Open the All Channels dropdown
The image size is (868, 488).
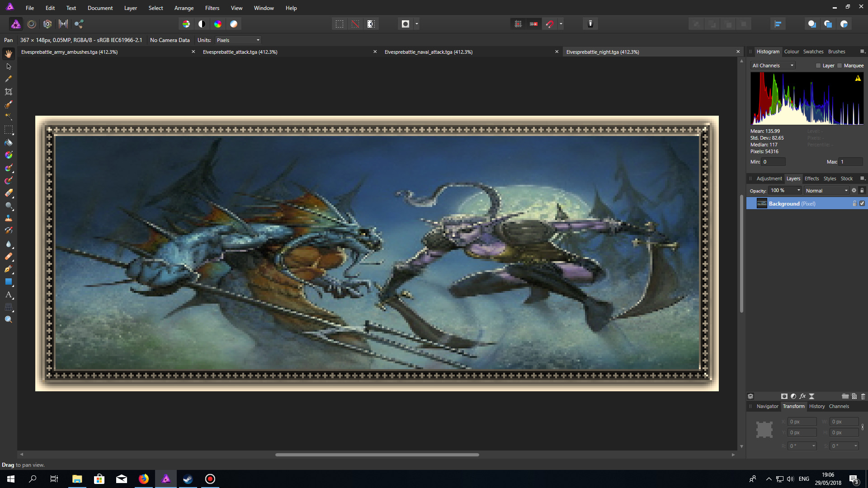[773, 66]
